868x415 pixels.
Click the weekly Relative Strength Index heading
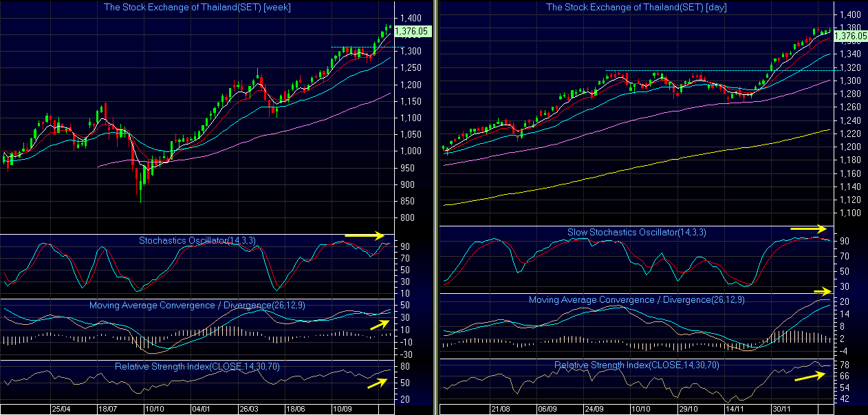point(197,367)
